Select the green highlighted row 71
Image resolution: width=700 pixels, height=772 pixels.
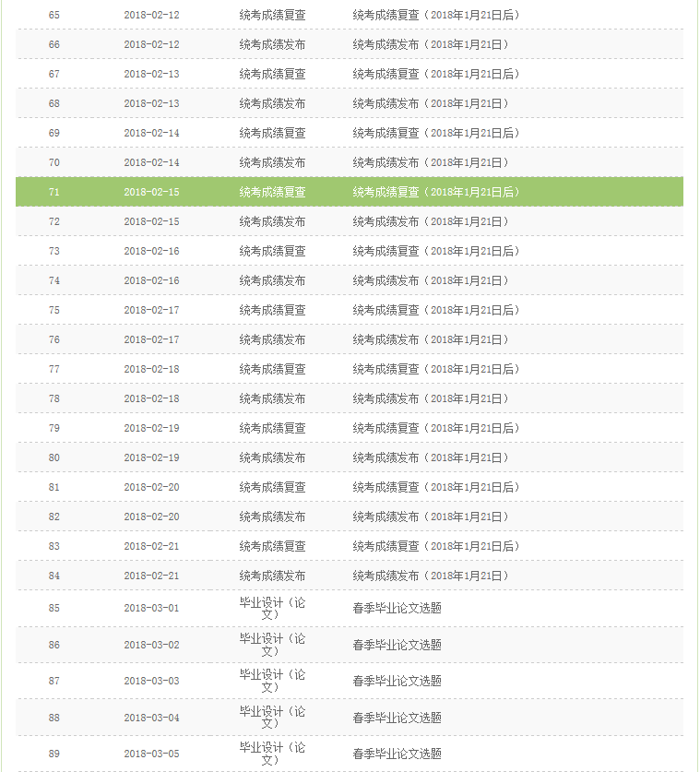coord(350,192)
